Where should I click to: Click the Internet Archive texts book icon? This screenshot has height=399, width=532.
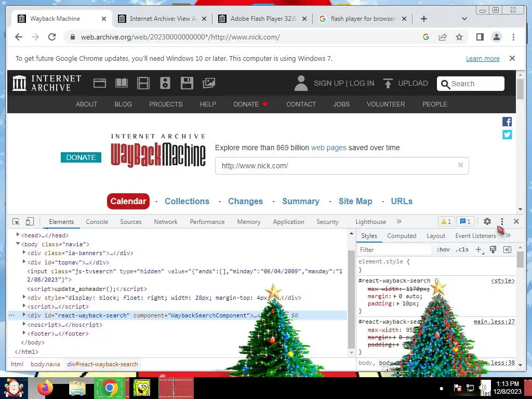122,83
